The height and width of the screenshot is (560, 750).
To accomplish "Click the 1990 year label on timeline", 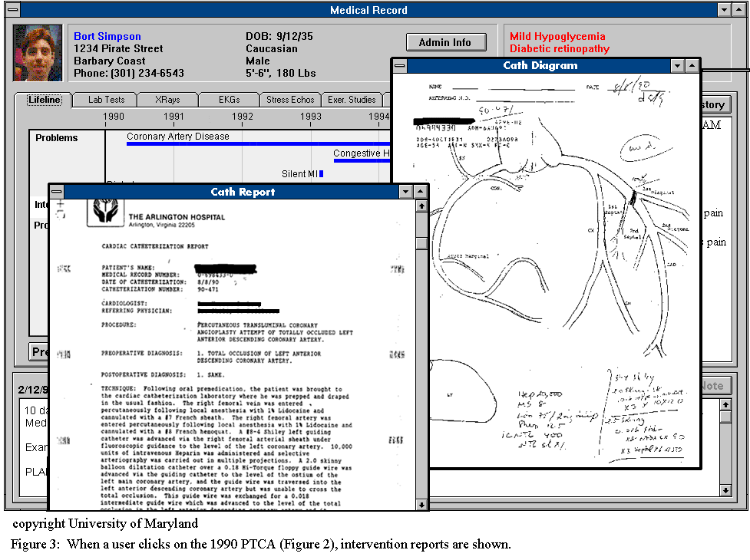I will point(114,116).
